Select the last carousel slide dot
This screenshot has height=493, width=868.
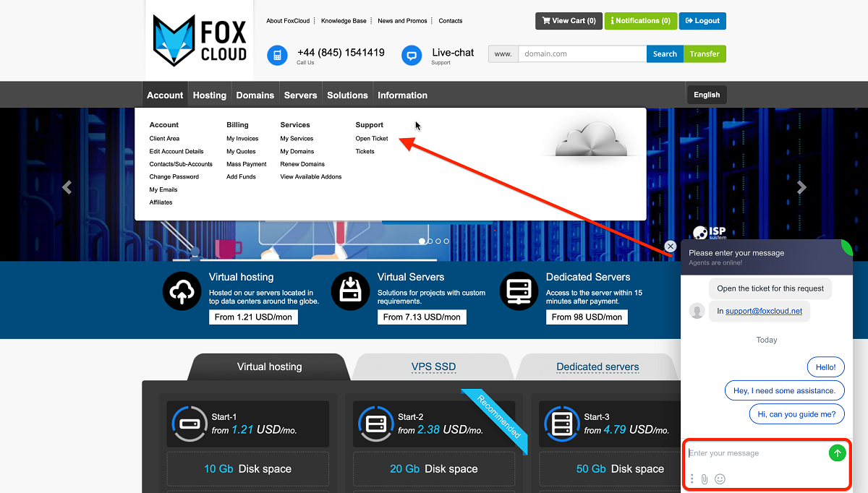click(x=446, y=241)
